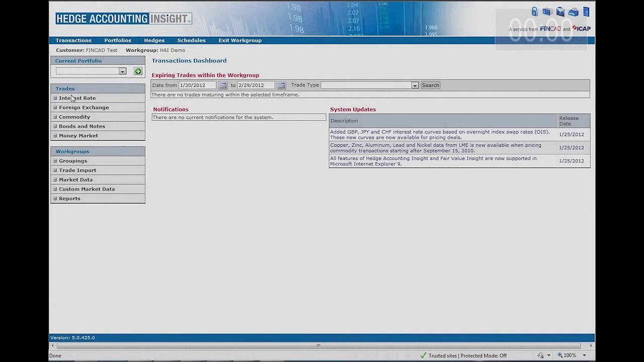Click the horizontal scrollbar left arrow
The height and width of the screenshot is (362, 644).
coord(52,345)
